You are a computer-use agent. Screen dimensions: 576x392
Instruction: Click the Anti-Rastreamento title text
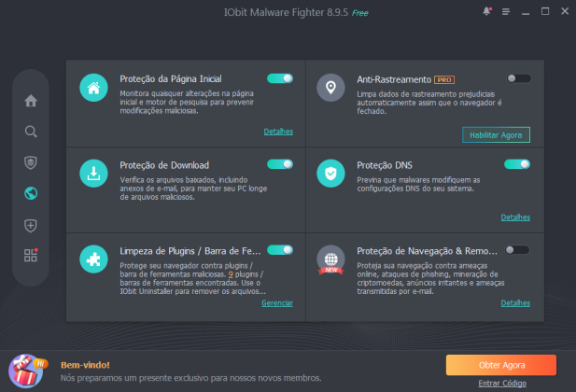(394, 79)
